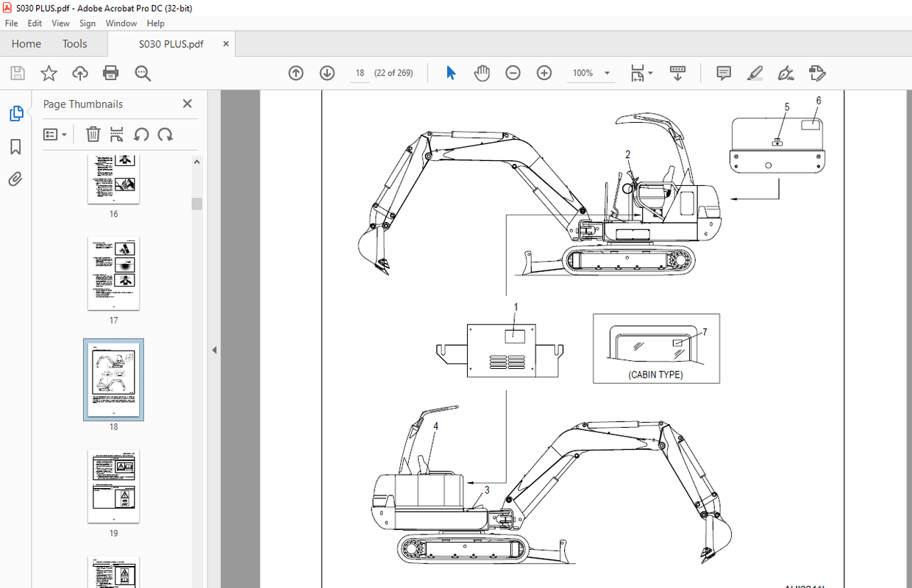This screenshot has width=912, height=588.
Task: Rotate page clockwise in thumbnails panel
Action: point(164,134)
